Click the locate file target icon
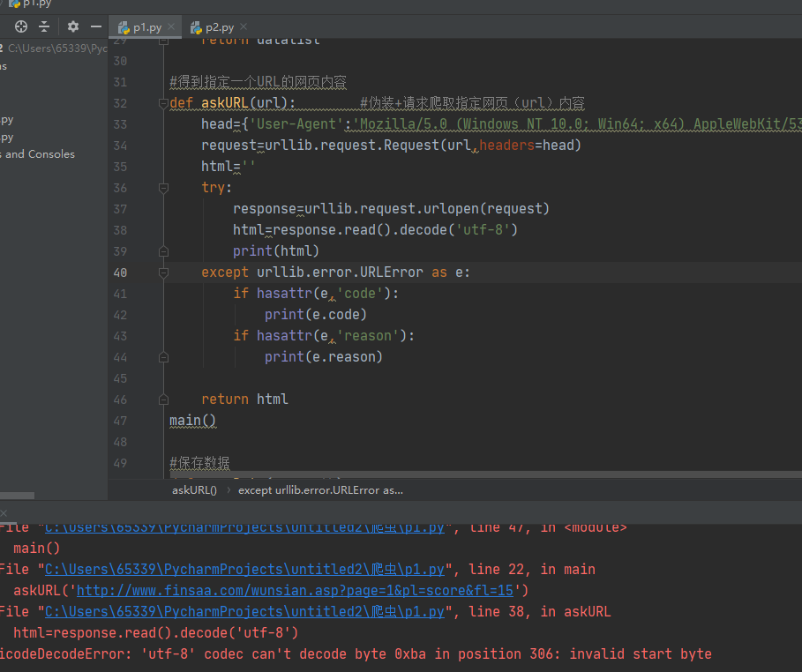 [x=20, y=26]
